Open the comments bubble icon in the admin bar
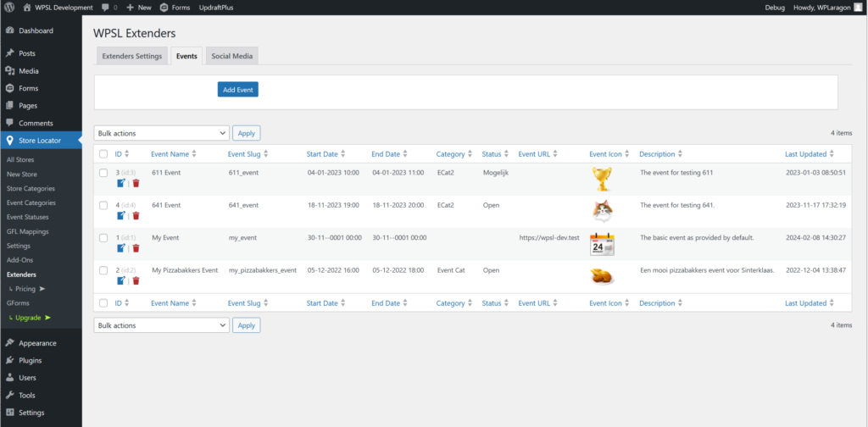The image size is (868, 427). coord(105,7)
